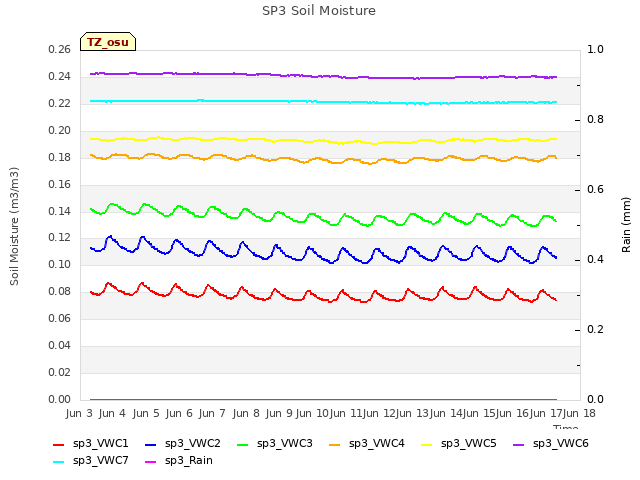
Task: Click the Jun 4 x-axis tick label
Action: coord(112,413)
